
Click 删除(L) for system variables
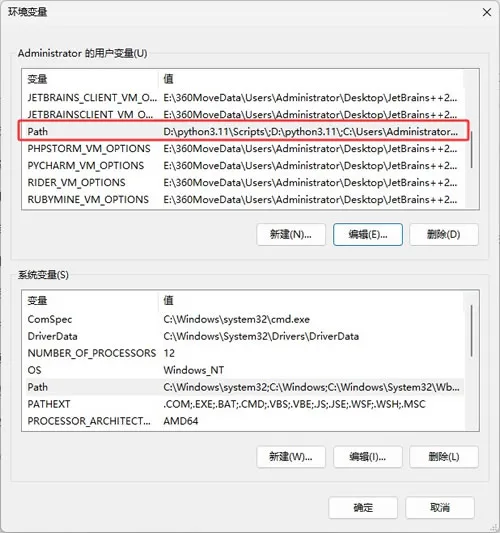point(444,457)
